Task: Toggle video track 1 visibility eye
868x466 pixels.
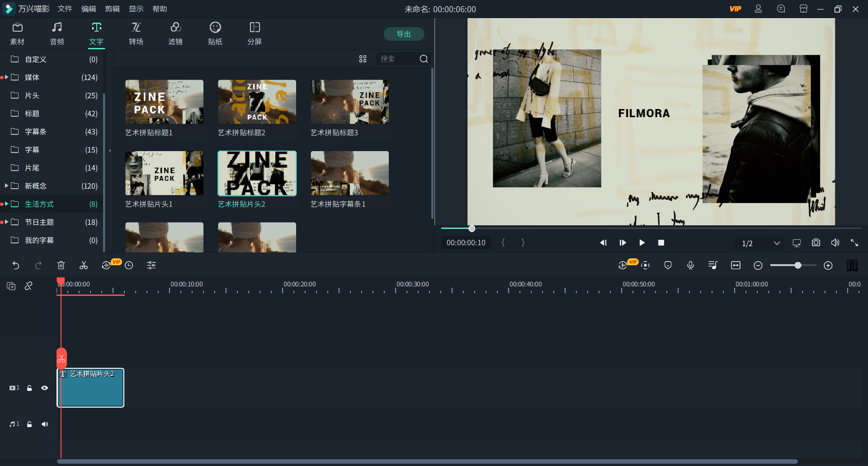Action: coord(45,388)
